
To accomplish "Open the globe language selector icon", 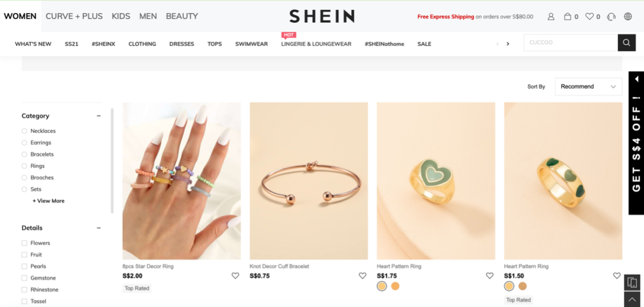I will [627, 17].
